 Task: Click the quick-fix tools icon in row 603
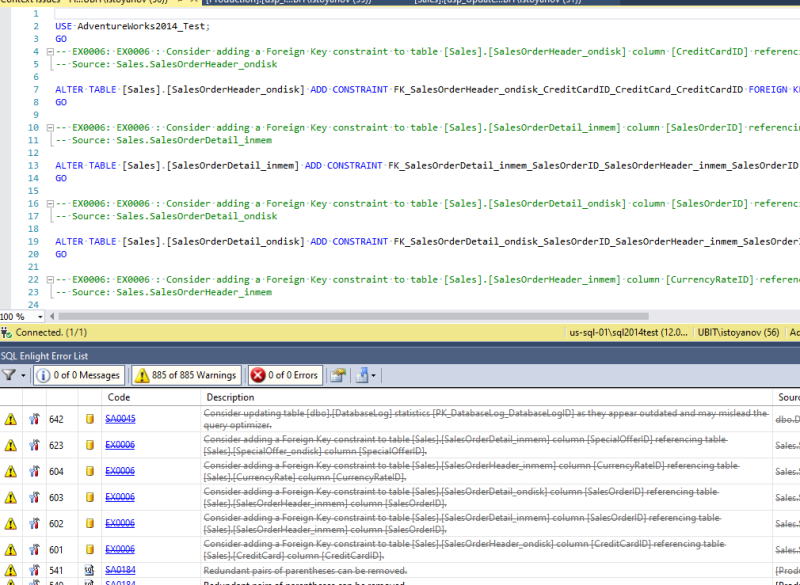coord(34,497)
